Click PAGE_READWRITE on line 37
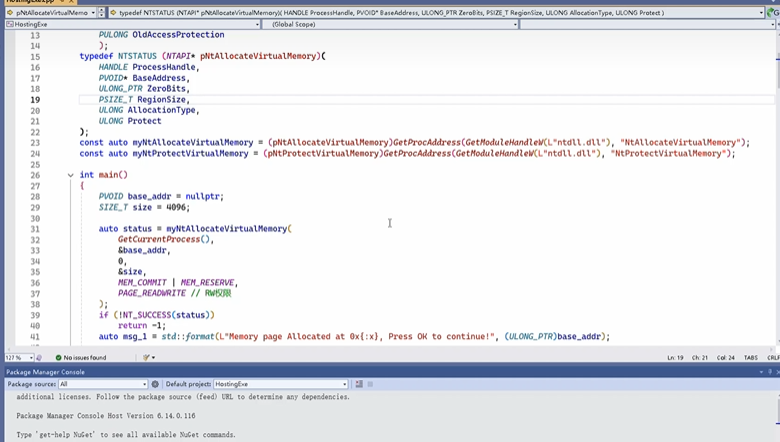Image resolution: width=780 pixels, height=442 pixels. [152, 293]
